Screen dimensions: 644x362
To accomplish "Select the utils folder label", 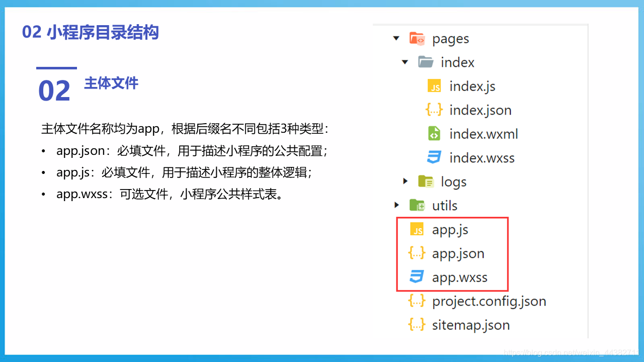I will click(445, 205).
